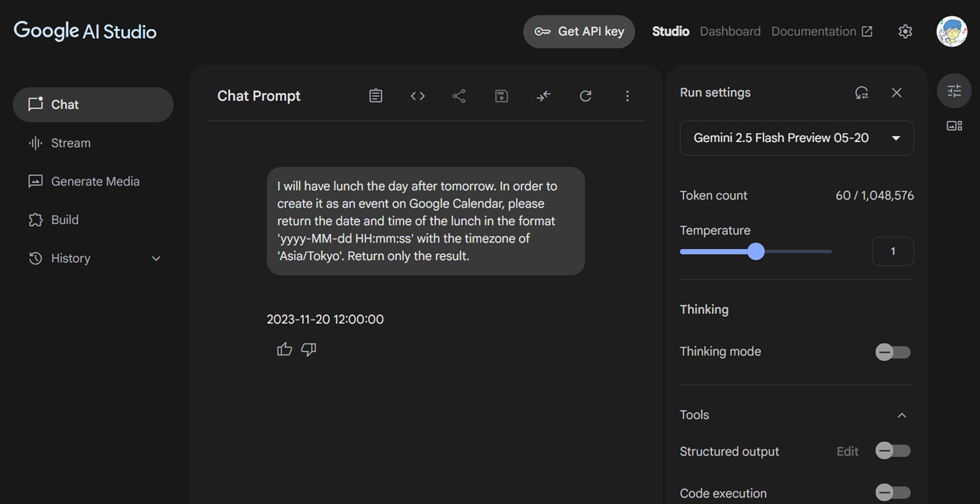
Task: Select Chat in the sidebar
Action: click(x=93, y=104)
